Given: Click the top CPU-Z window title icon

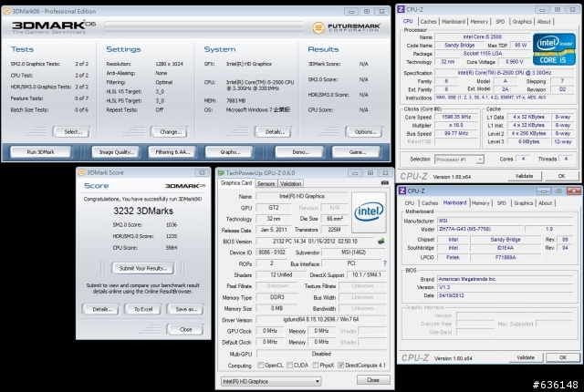Looking at the screenshot, I should coord(401,9).
